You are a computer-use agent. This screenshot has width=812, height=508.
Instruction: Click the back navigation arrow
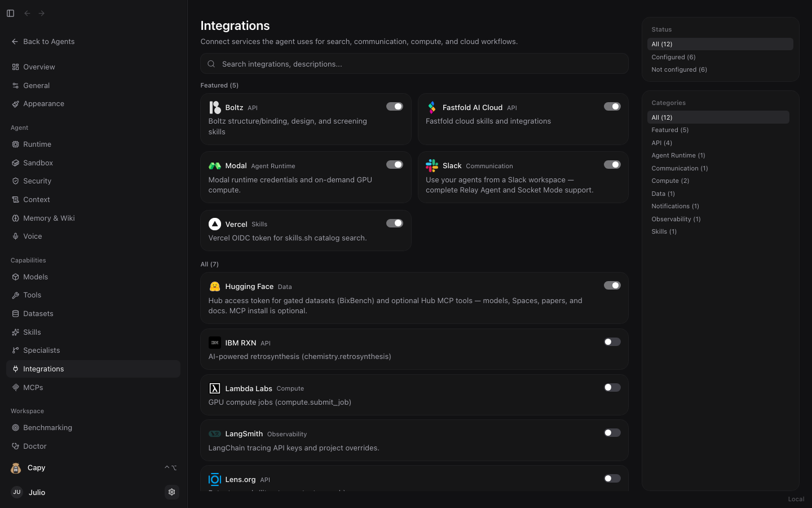(27, 13)
